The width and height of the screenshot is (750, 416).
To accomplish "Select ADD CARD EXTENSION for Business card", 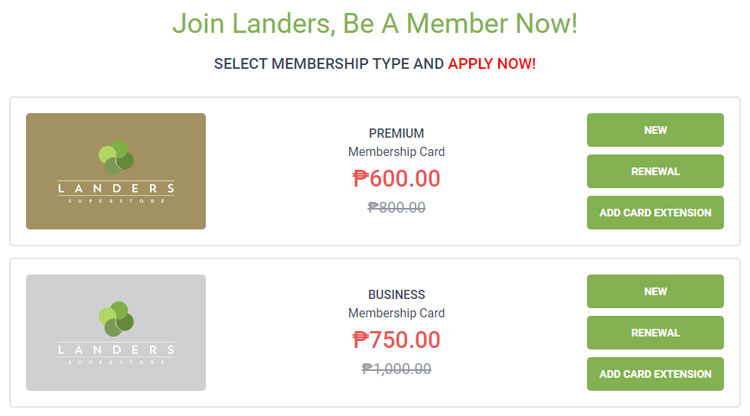I will (655, 373).
